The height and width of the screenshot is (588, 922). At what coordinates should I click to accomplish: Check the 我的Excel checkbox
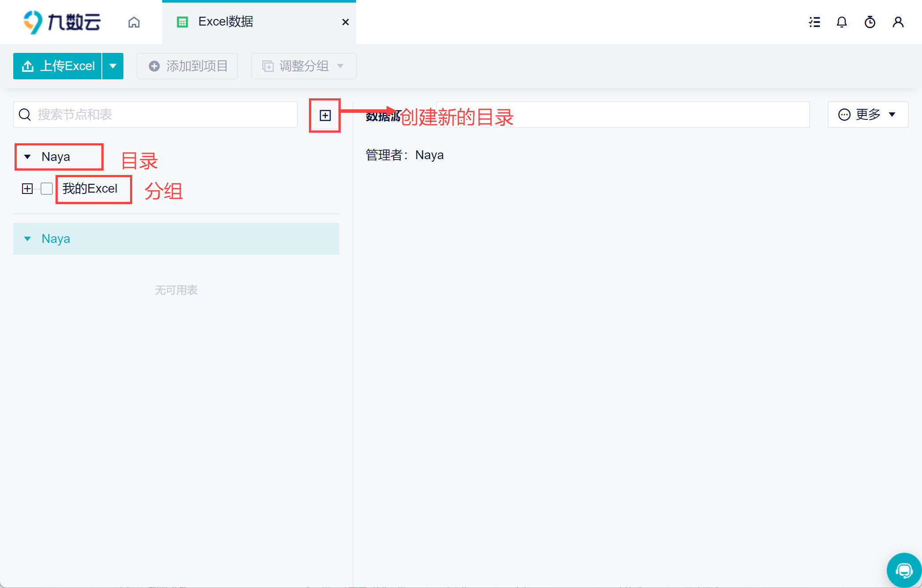(x=47, y=189)
